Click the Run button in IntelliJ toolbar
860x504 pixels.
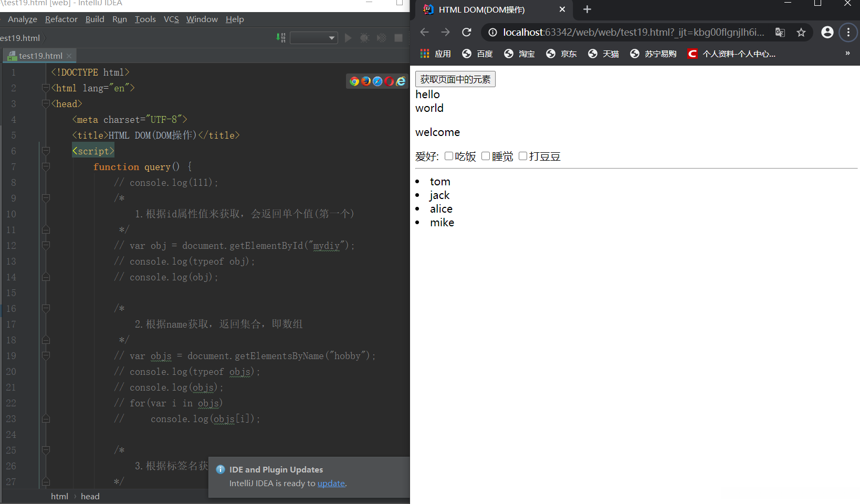348,38
